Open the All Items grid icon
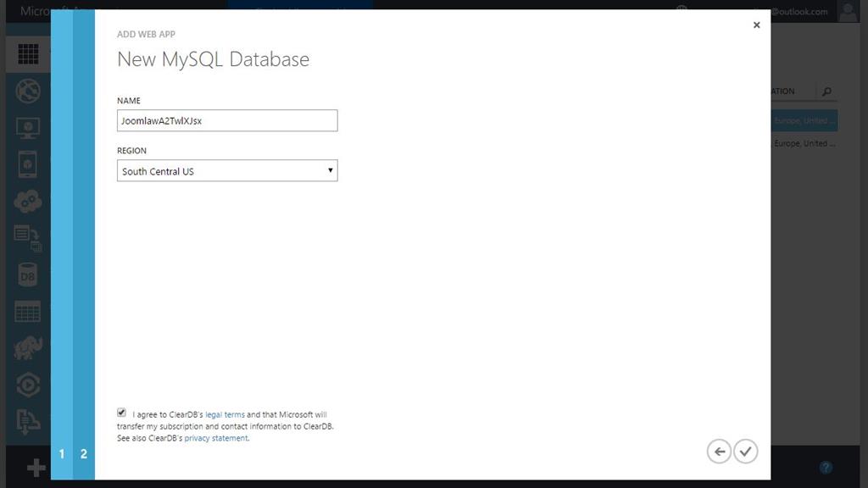The height and width of the screenshot is (488, 868). click(28, 54)
